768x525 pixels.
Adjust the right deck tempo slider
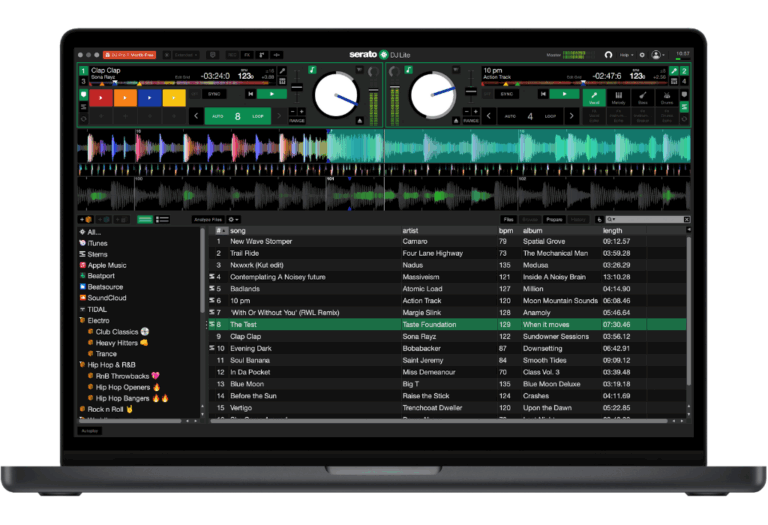pyautogui.click(x=471, y=91)
